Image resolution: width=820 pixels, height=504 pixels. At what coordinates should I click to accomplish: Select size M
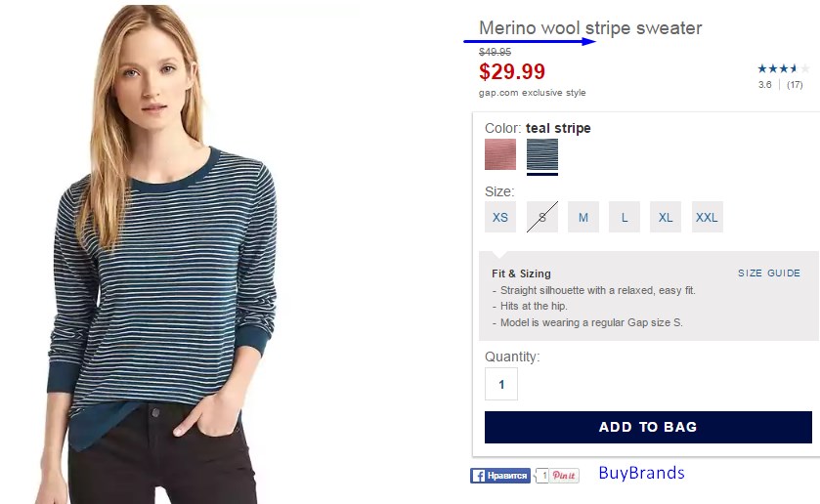coord(583,217)
